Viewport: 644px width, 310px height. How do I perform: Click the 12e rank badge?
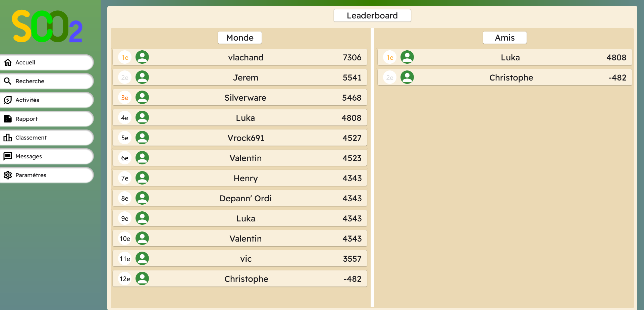tap(125, 279)
